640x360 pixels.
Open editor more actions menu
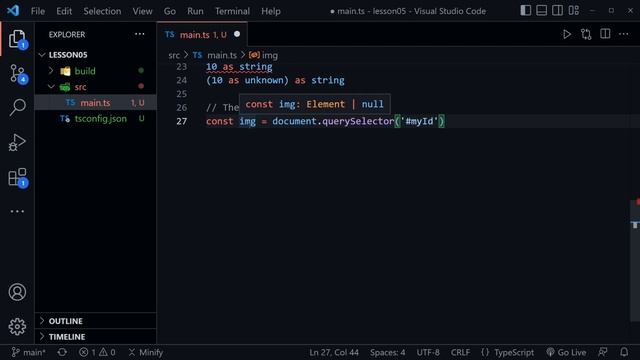point(624,34)
